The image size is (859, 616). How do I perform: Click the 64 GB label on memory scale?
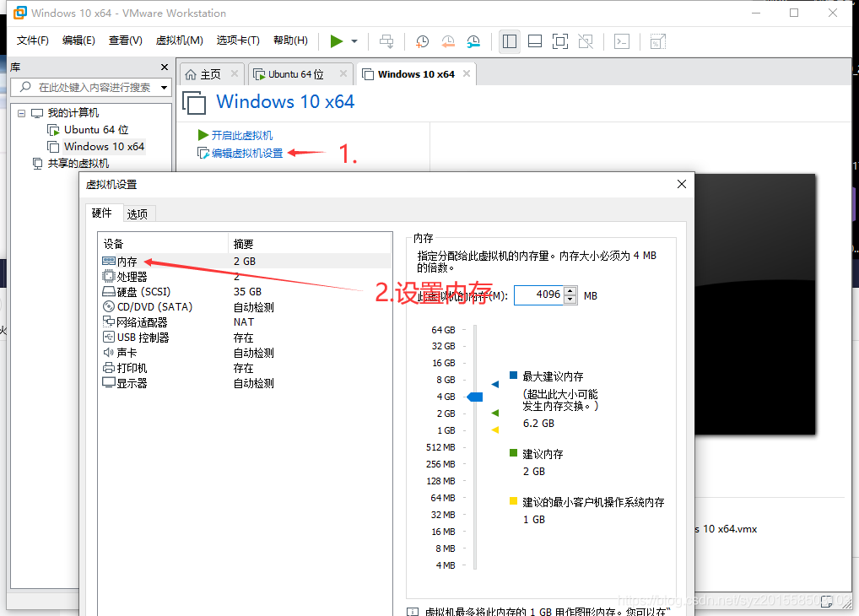coord(443,330)
